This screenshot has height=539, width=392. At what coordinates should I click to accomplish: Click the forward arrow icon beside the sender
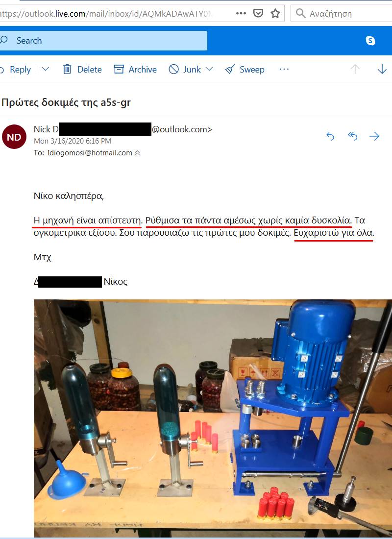coord(374,137)
